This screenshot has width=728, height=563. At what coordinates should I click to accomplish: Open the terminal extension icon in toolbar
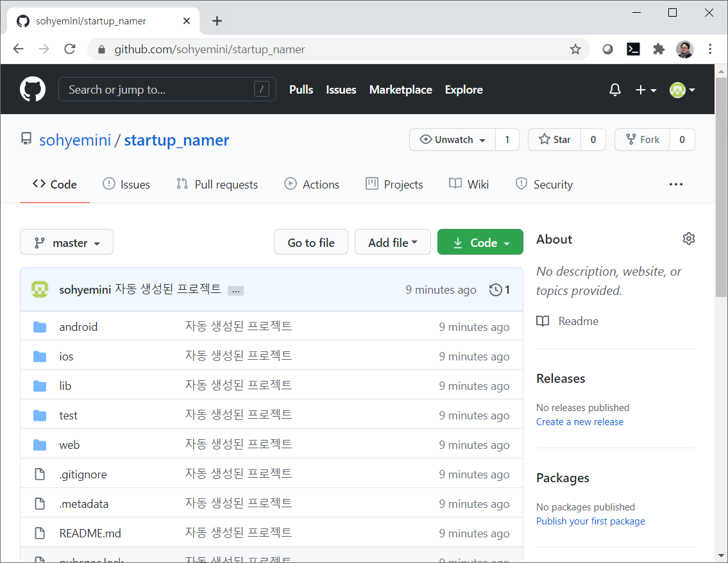[633, 49]
